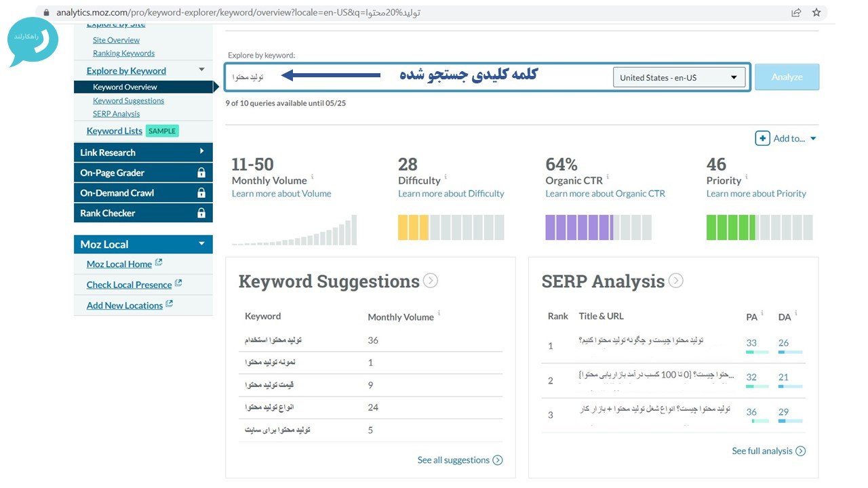Bookmark page with star icon

[816, 12]
